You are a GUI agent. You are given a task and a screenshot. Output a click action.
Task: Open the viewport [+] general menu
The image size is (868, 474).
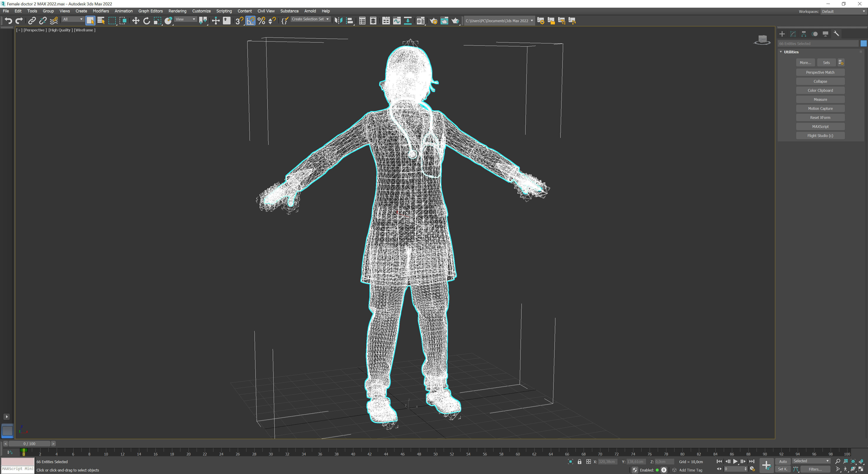tap(19, 30)
